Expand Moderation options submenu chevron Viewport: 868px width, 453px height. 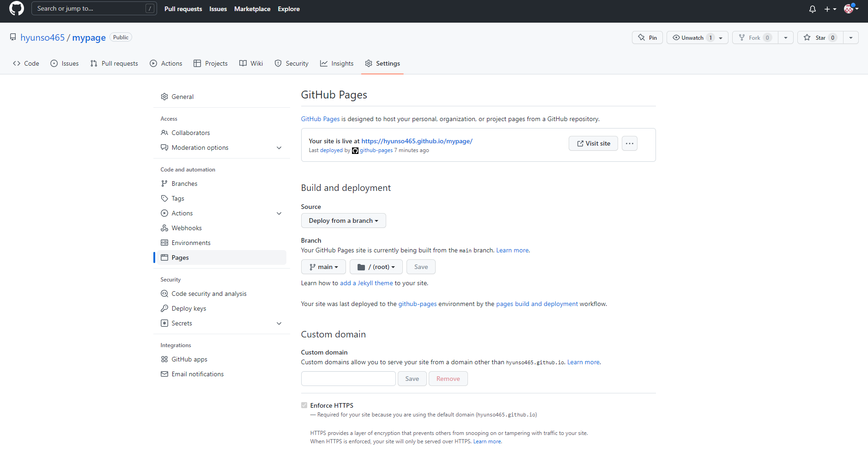click(x=279, y=148)
